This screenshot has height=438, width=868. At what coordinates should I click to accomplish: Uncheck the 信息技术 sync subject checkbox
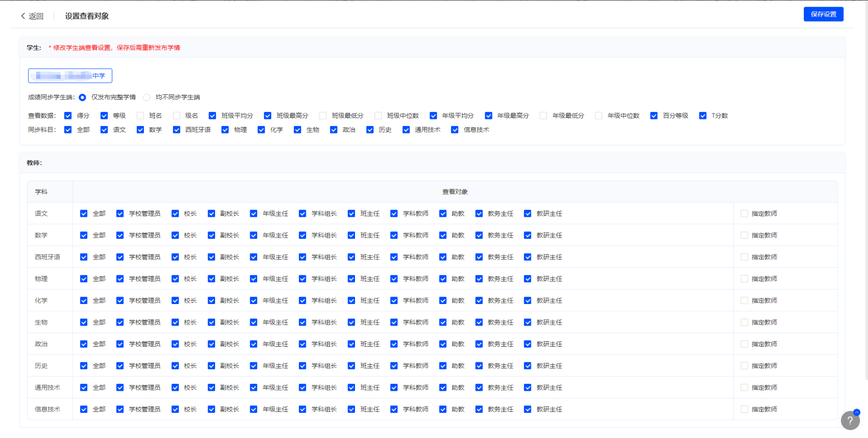455,130
